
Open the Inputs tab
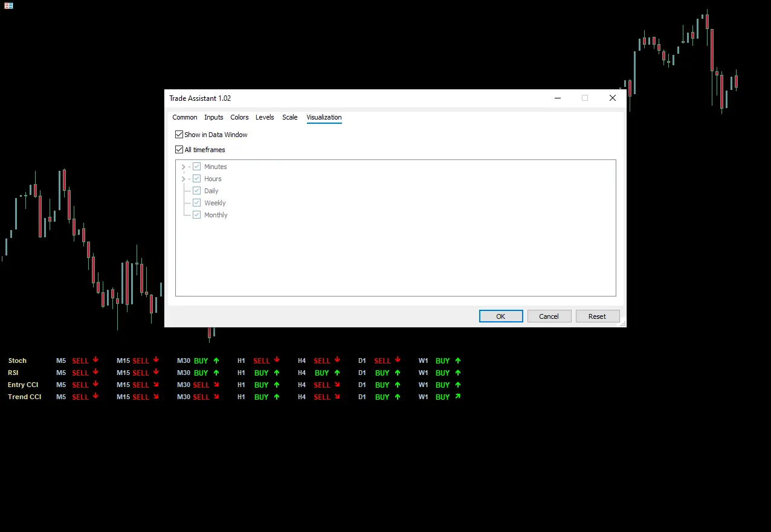click(214, 117)
